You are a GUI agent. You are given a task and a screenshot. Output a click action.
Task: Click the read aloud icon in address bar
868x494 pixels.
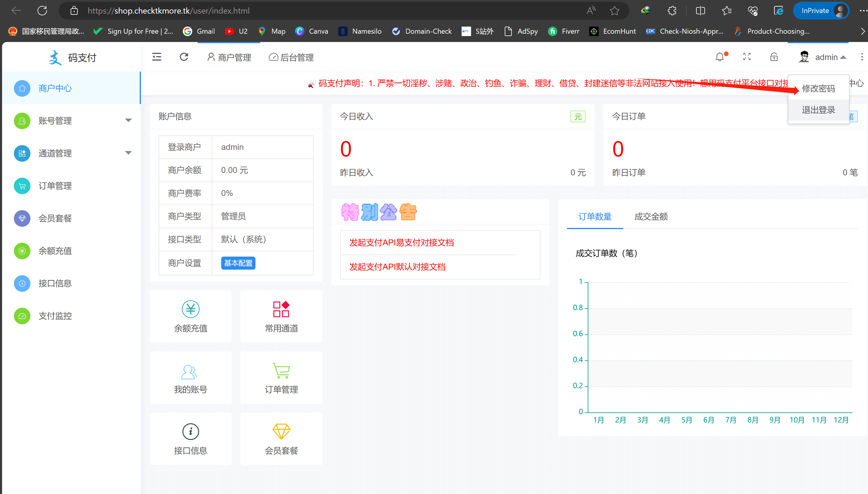[x=591, y=11]
